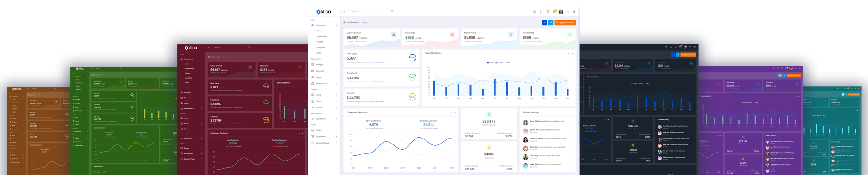Expand Forms menu in white sidebar
The image size is (868, 175).
coord(324,101)
